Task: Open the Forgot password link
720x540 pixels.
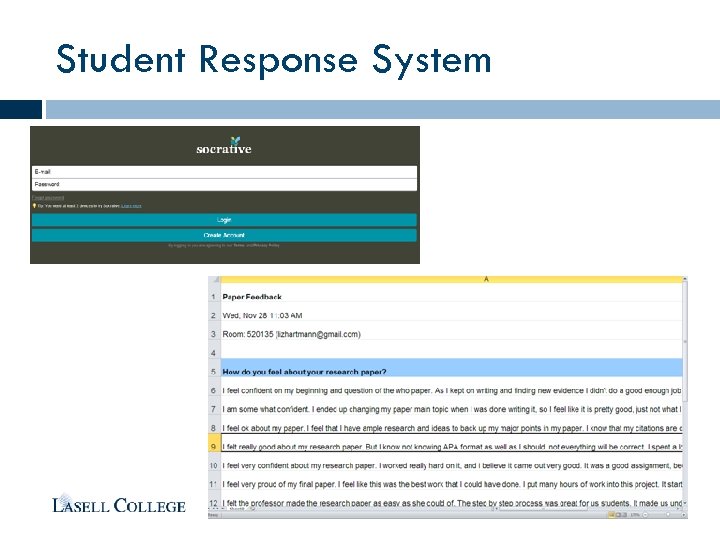Action: click(48, 198)
